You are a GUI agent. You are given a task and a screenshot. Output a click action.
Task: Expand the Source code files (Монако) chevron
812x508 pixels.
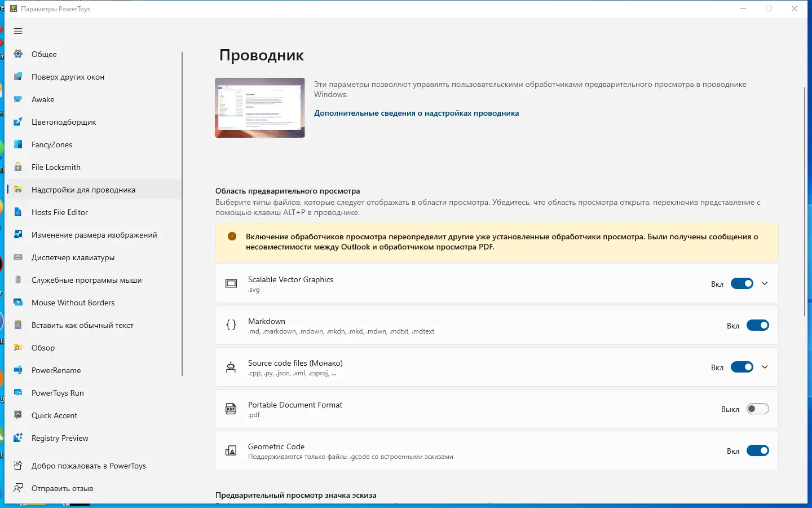click(x=765, y=367)
